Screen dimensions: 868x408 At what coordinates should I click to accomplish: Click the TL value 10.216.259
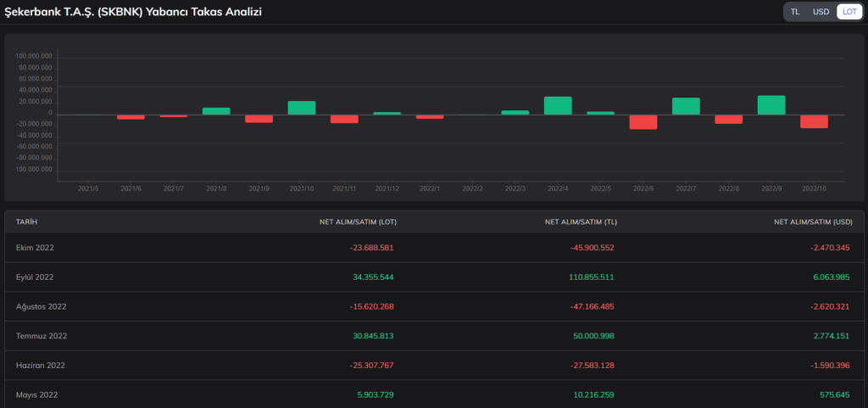593,394
